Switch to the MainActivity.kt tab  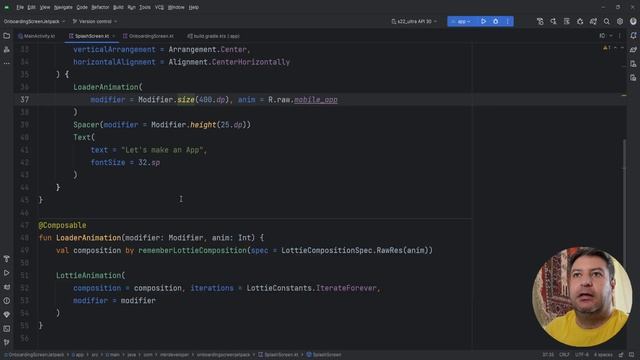coord(37,36)
